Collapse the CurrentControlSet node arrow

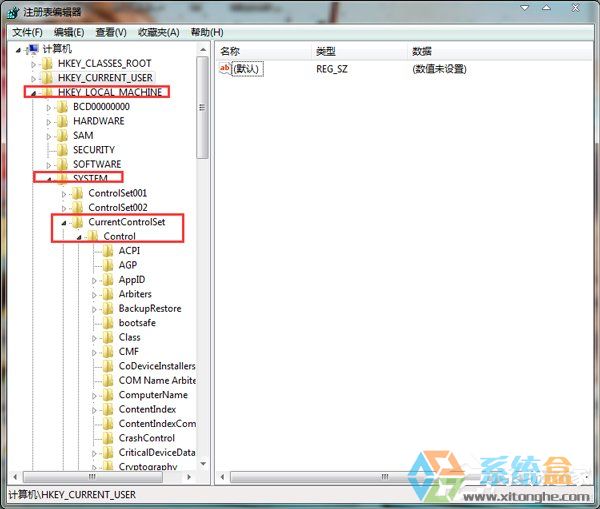(x=64, y=223)
